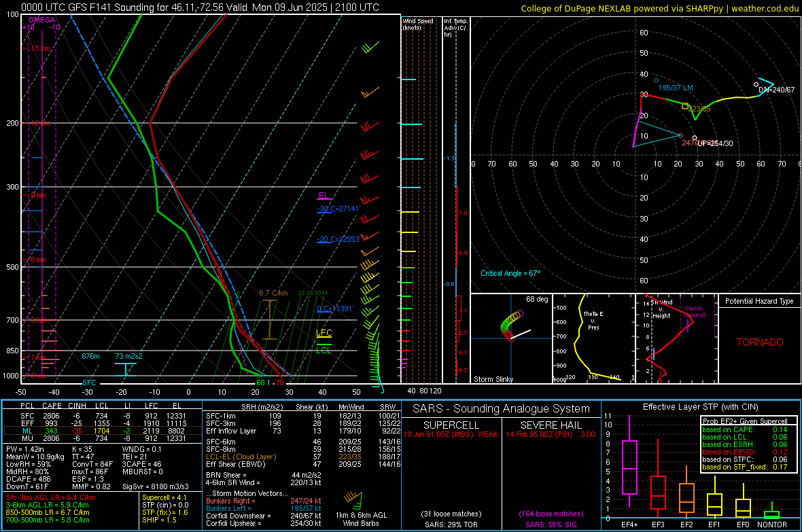Click the Supercell = 4.1 composite value
Image resolution: width=802 pixels, height=532 pixels.
point(164,497)
